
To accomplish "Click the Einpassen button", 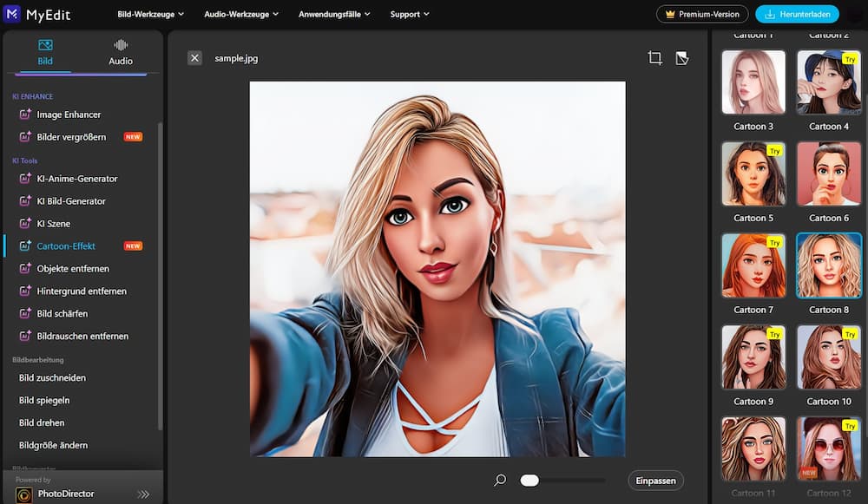I will pyautogui.click(x=655, y=481).
